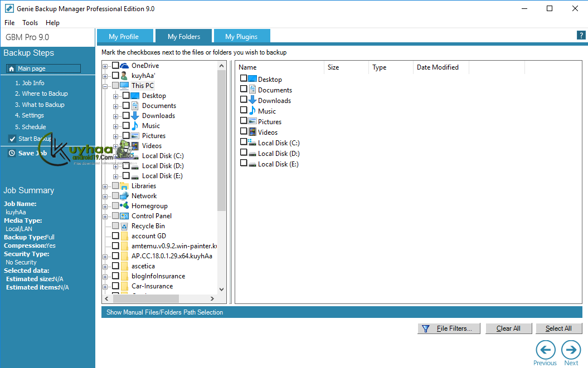588x368 pixels.
Task: Expand the Documents tree node
Action: coord(115,106)
